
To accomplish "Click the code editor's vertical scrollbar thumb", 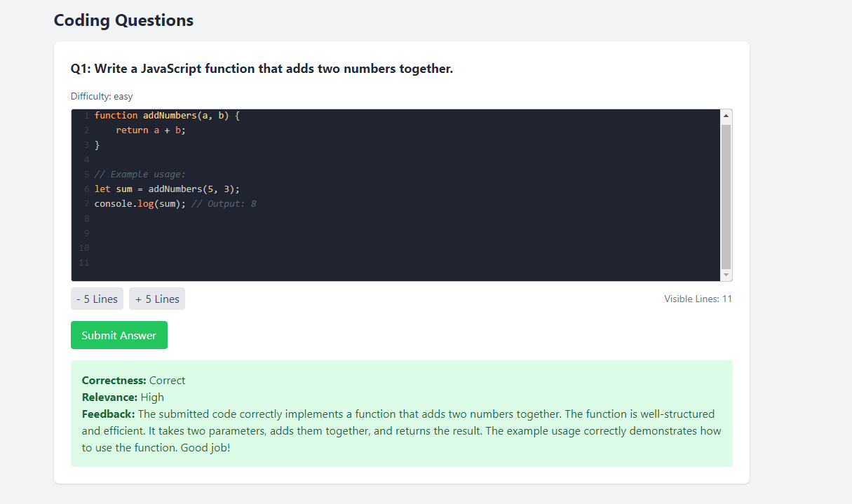I will (x=726, y=196).
